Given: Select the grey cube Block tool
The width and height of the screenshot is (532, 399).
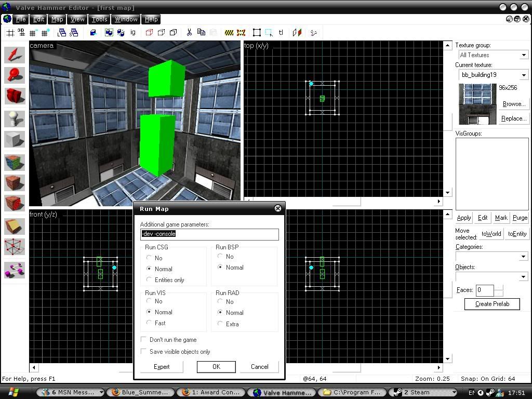Looking at the screenshot, I should [15, 139].
